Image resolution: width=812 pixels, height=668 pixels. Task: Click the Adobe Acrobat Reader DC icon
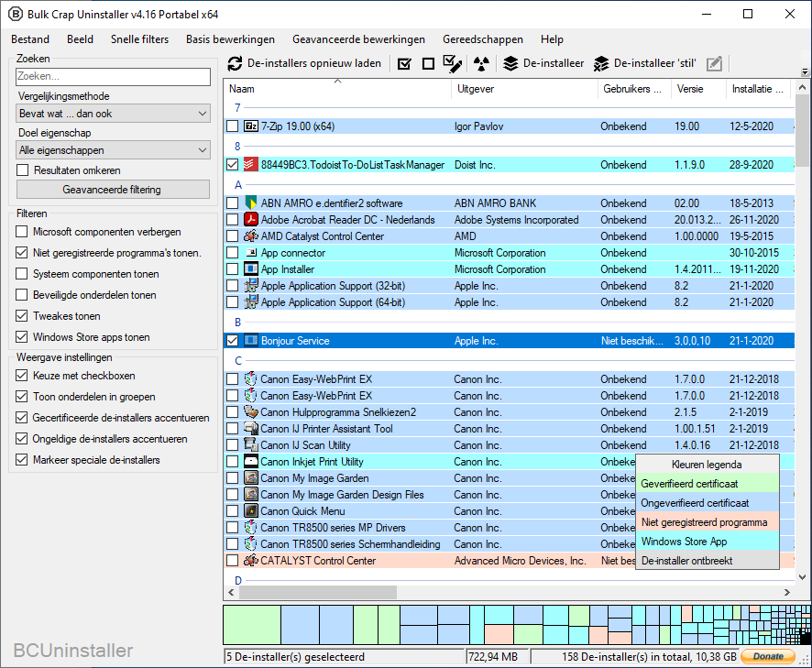[250, 220]
